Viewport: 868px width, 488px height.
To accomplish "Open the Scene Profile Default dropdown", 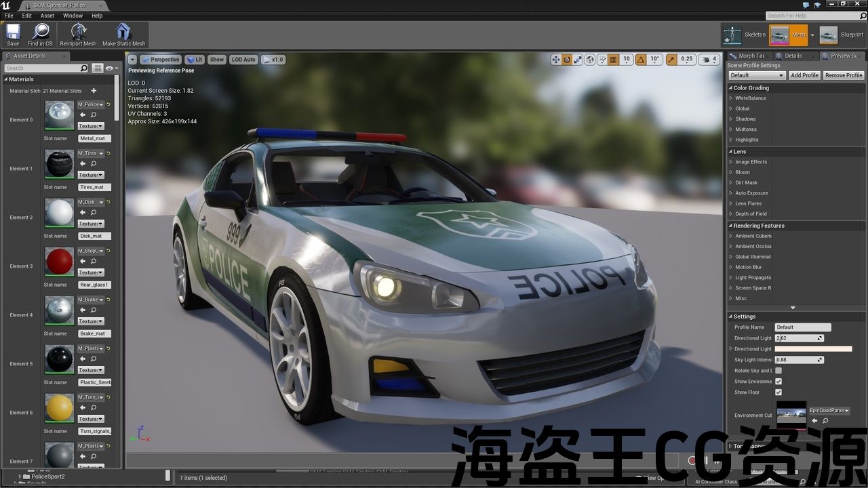I will point(756,75).
